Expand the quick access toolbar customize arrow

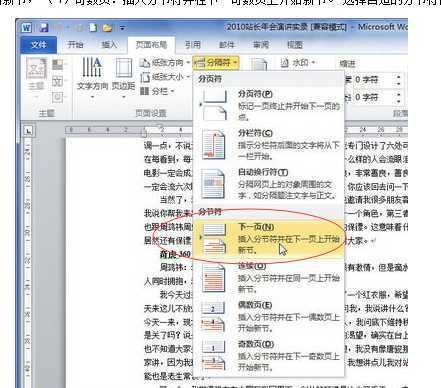(123, 28)
